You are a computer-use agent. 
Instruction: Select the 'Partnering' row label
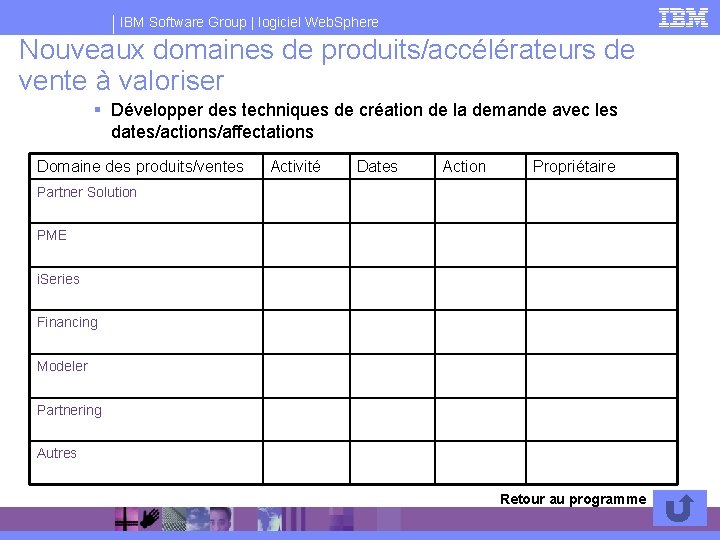[x=69, y=410]
